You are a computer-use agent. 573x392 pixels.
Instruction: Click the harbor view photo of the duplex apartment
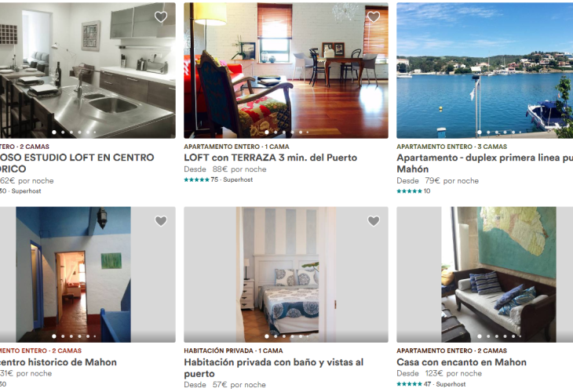pos(485,71)
